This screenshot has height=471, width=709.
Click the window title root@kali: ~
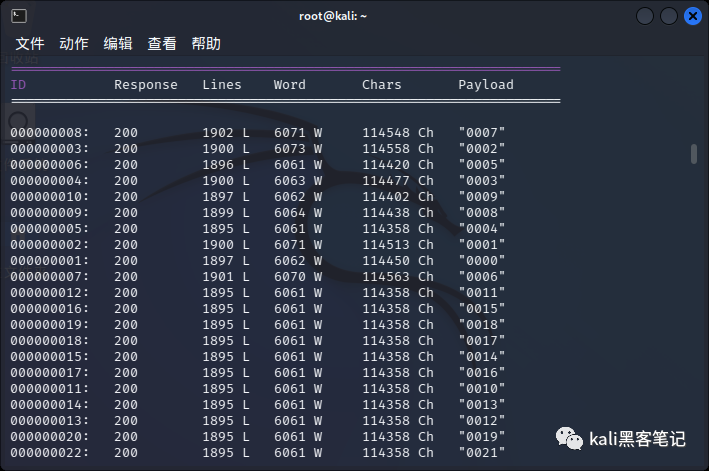[x=333, y=16]
